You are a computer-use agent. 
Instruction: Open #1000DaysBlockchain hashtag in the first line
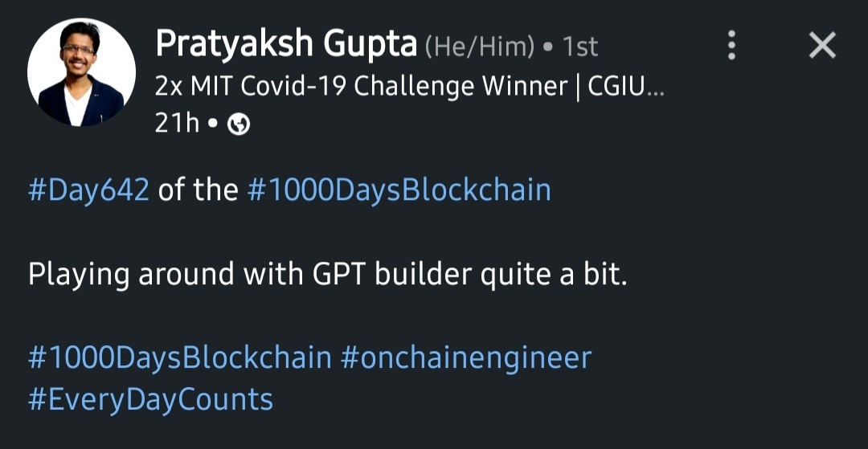click(399, 190)
